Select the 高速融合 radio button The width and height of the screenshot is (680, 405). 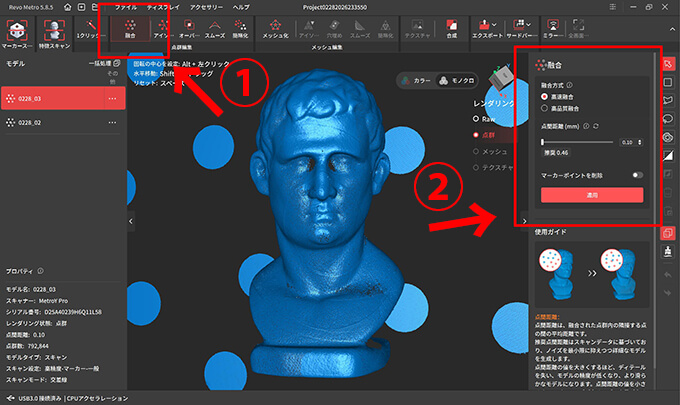click(x=545, y=96)
